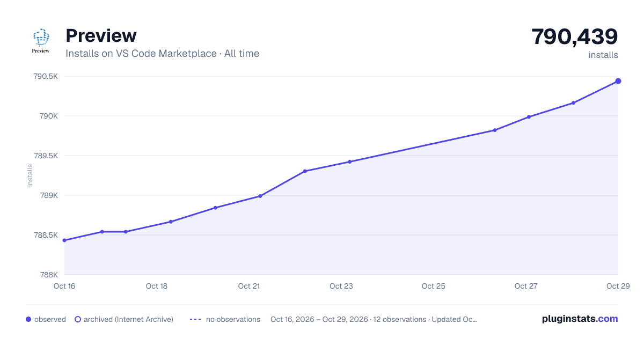Click the 'no observations' legend label

pyautogui.click(x=233, y=319)
